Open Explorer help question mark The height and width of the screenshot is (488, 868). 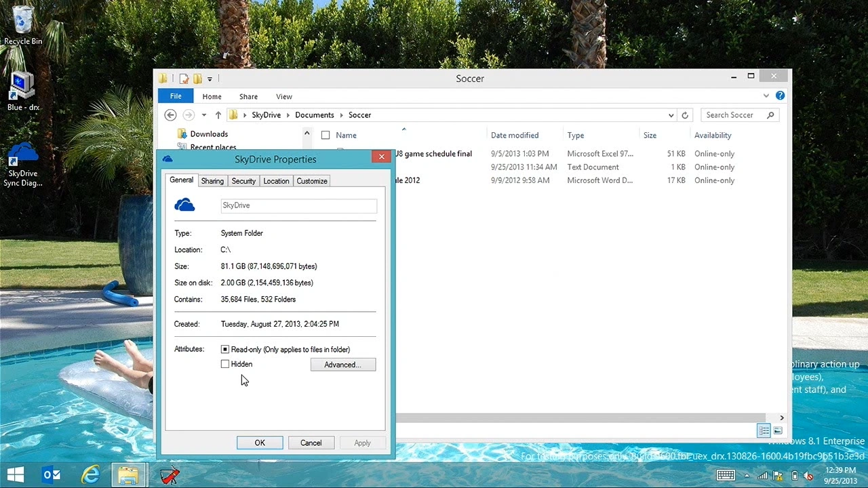coord(780,96)
